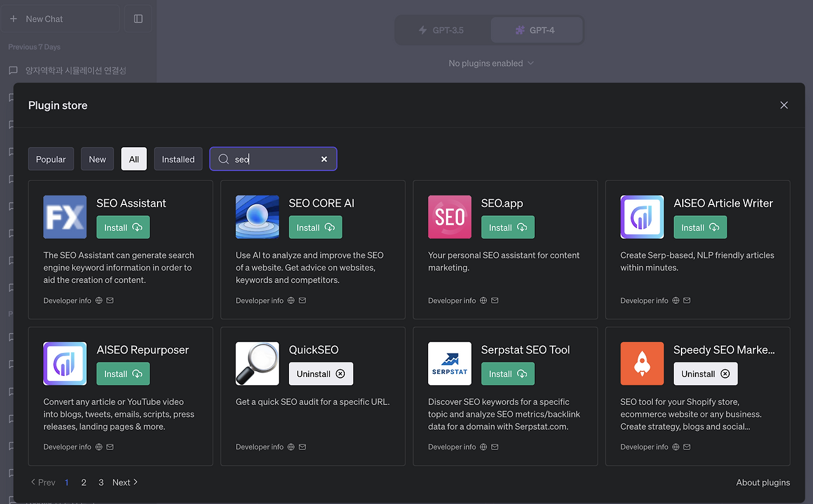Toggle the sidebar panel icon beside New Chat
Viewport: 813px width, 504px height.
coord(138,19)
